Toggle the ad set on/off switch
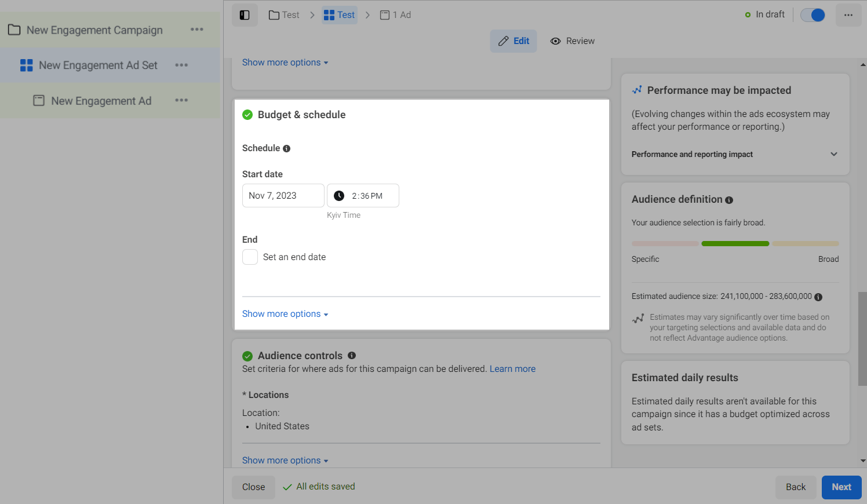Image resolution: width=867 pixels, height=504 pixels. [x=813, y=15]
